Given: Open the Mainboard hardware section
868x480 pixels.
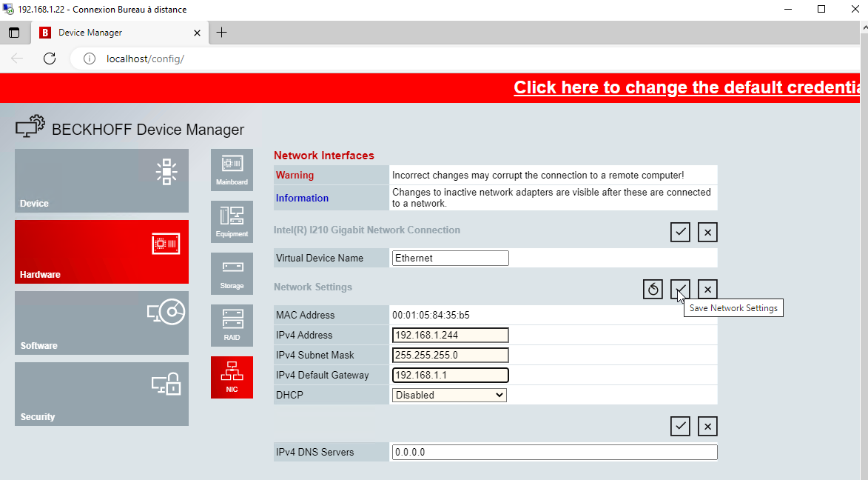Looking at the screenshot, I should click(232, 170).
